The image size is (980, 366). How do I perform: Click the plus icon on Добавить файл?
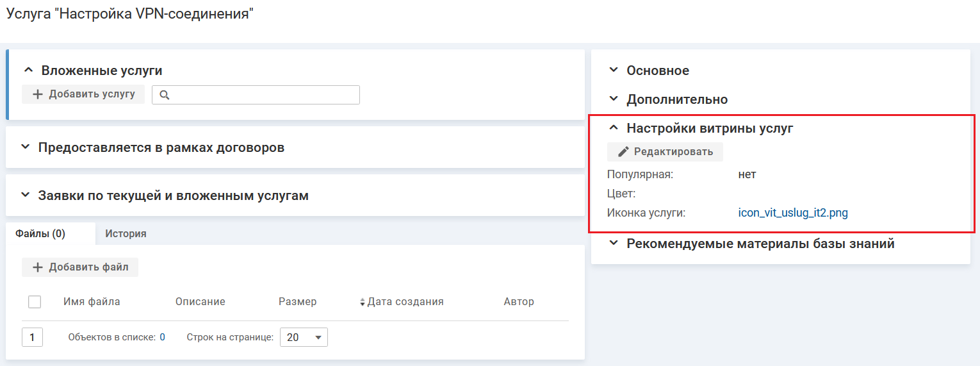tap(38, 267)
